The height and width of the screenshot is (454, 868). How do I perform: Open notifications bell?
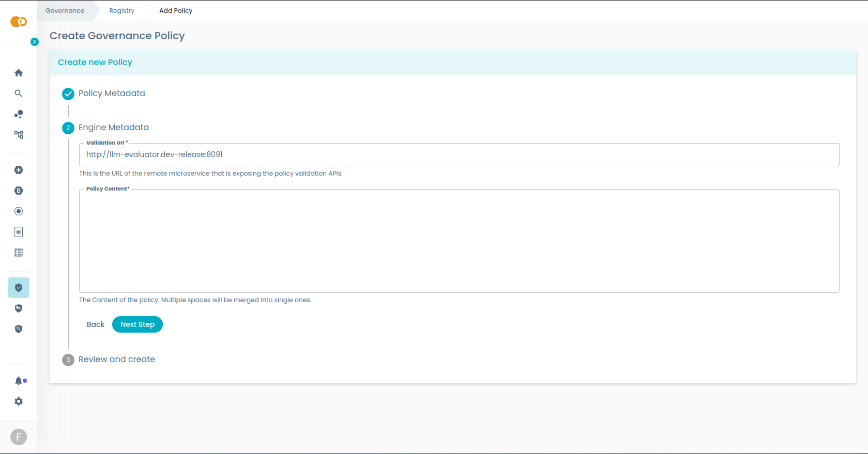coord(19,381)
